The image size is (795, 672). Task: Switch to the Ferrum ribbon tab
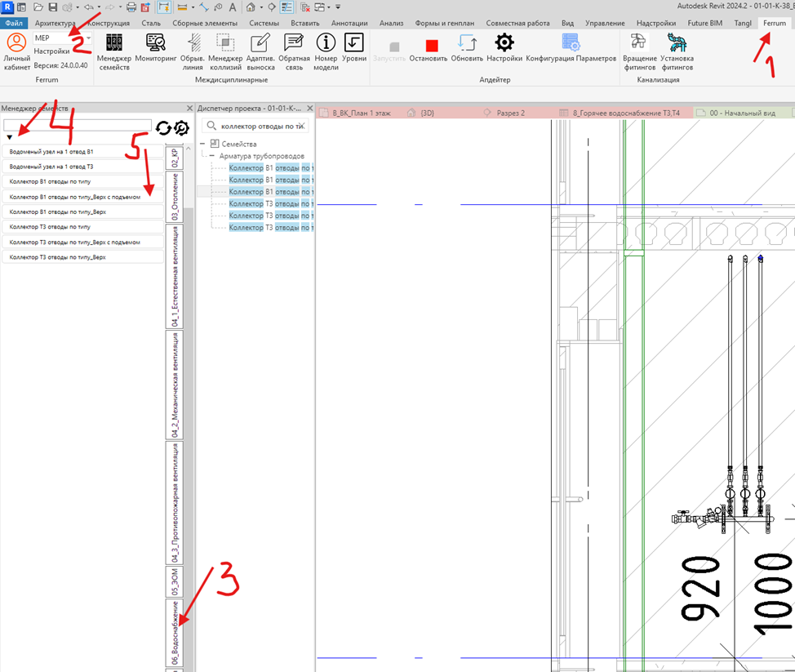(775, 24)
